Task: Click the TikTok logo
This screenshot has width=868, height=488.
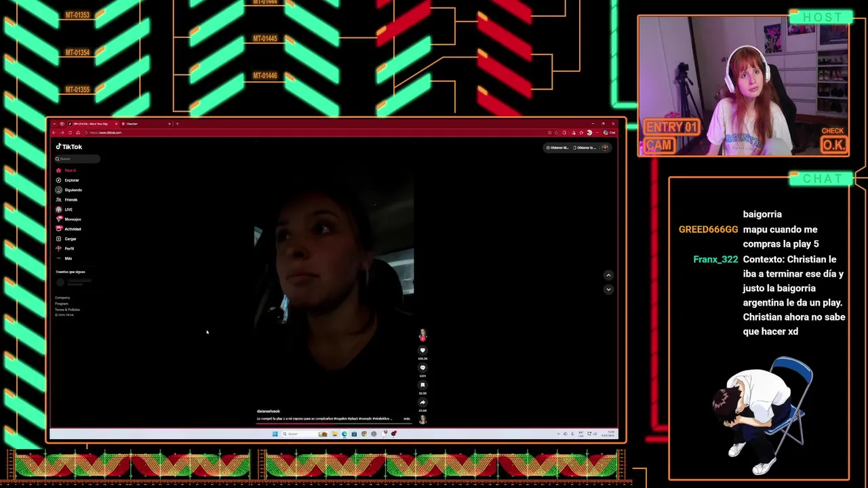Action: [x=69, y=146]
